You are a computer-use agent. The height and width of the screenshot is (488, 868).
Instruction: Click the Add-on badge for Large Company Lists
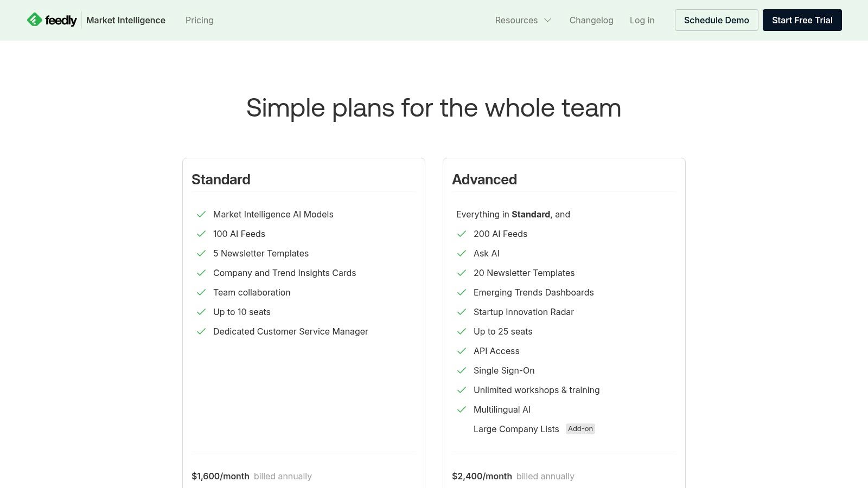click(x=580, y=428)
